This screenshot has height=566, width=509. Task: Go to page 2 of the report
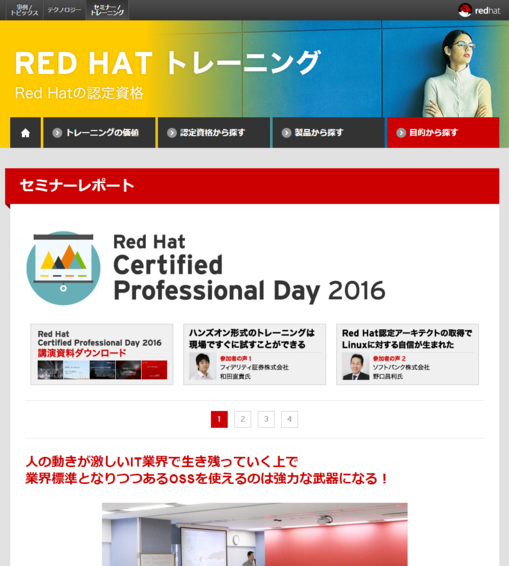(x=243, y=419)
